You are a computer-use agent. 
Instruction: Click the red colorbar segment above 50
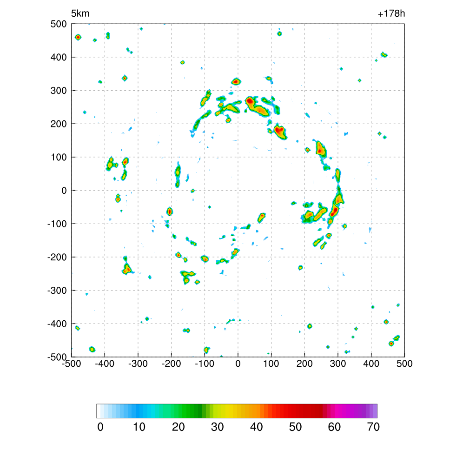click(294, 411)
